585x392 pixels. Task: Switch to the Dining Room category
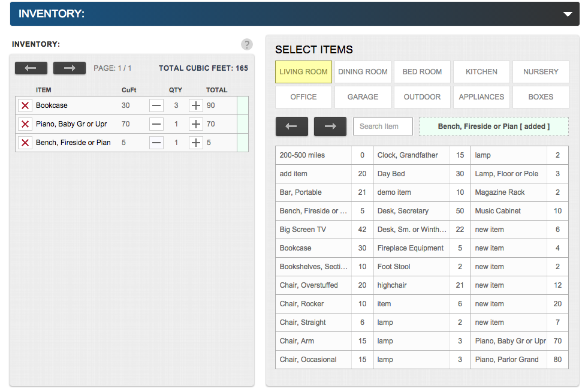tap(363, 72)
